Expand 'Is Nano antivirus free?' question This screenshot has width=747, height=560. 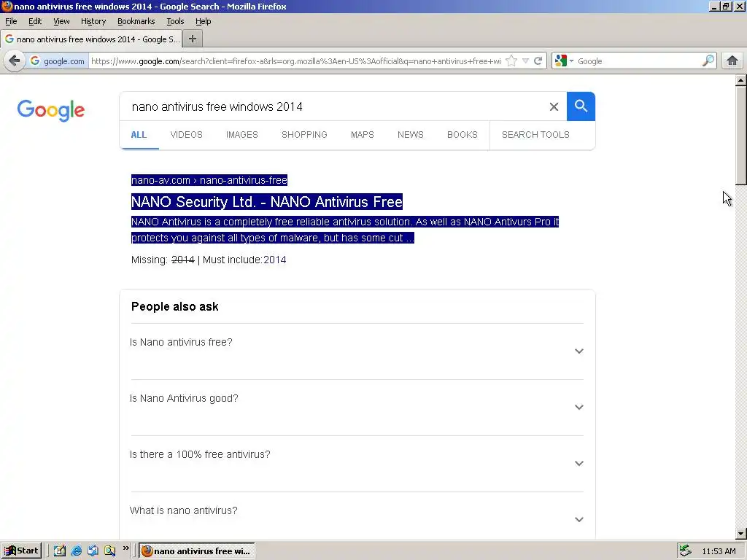357,351
